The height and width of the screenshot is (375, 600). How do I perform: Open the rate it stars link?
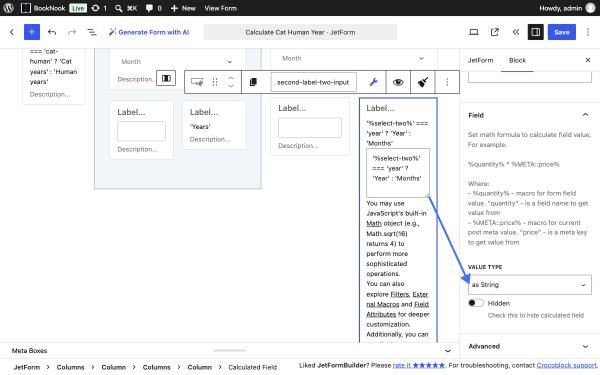click(x=419, y=365)
